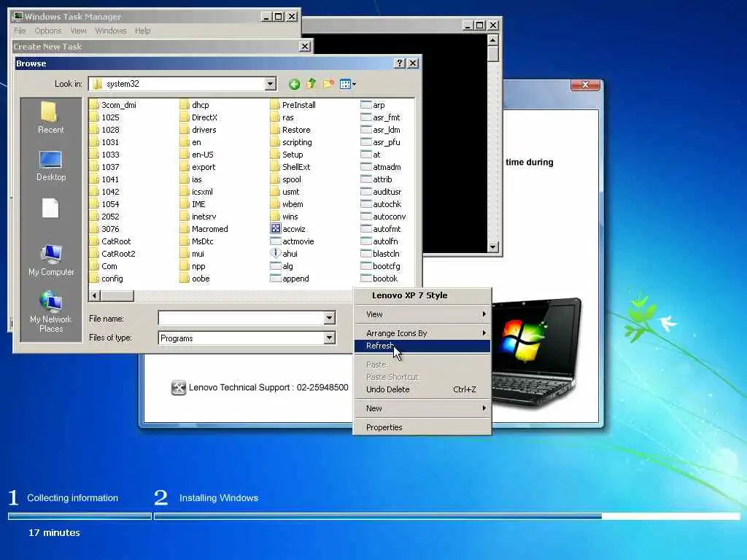Select the accwiz program file
This screenshot has height=560, width=747.
click(287, 229)
